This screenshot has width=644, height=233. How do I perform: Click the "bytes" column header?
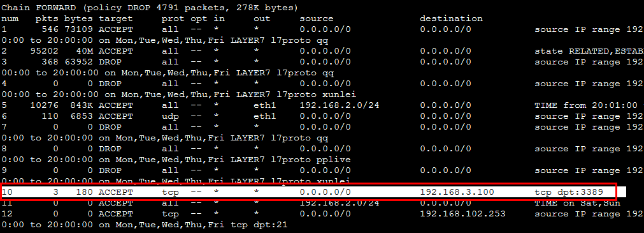[78, 19]
